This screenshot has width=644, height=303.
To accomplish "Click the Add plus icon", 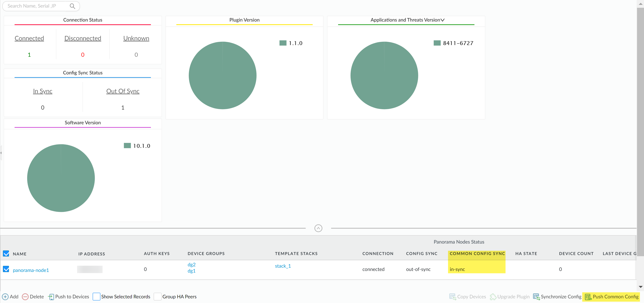I will (5, 297).
